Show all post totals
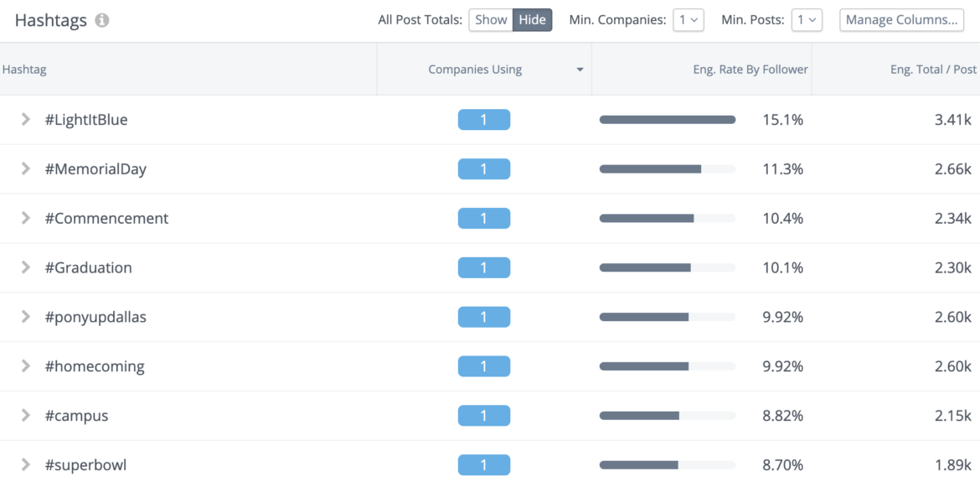 coord(491,19)
